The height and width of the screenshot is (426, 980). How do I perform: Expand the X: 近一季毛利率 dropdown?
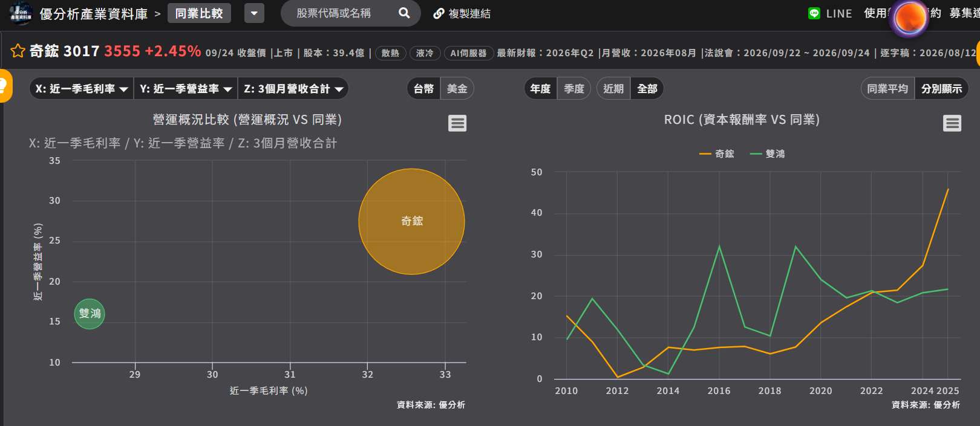[x=81, y=89]
